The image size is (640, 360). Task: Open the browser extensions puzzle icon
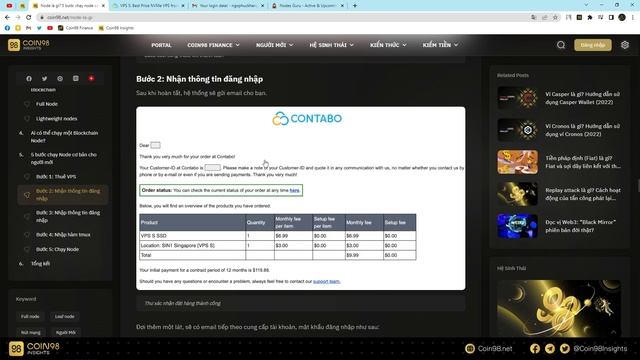click(590, 17)
